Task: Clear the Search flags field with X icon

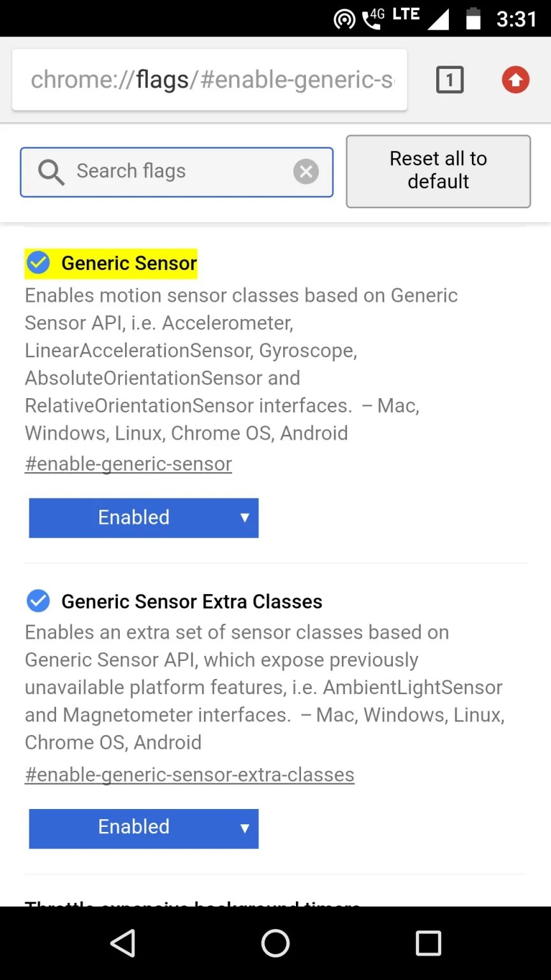Action: coord(306,172)
